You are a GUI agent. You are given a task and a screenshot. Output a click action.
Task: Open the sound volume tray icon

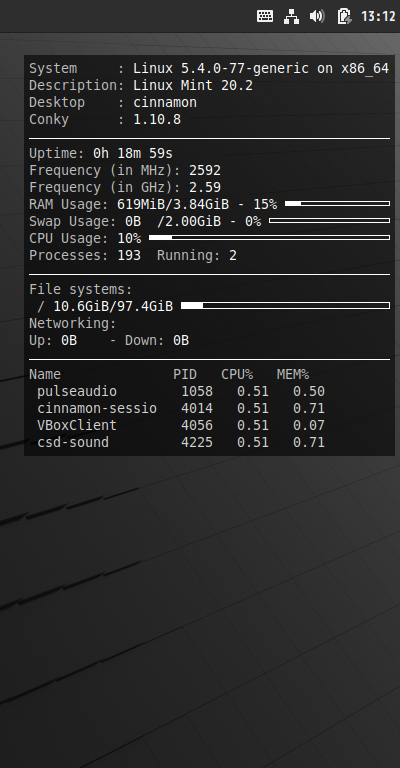click(317, 16)
